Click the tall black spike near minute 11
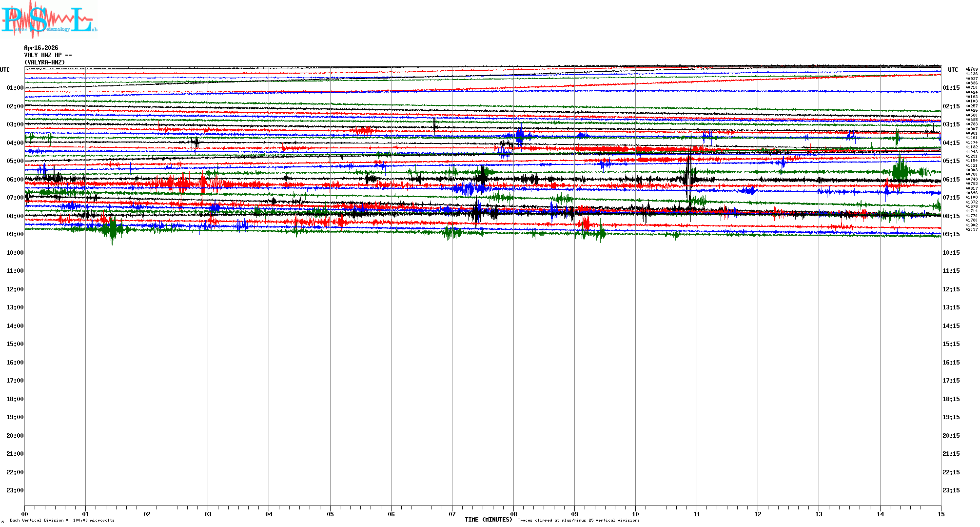Screen dimensions: 980x527 pyautogui.click(x=688, y=176)
